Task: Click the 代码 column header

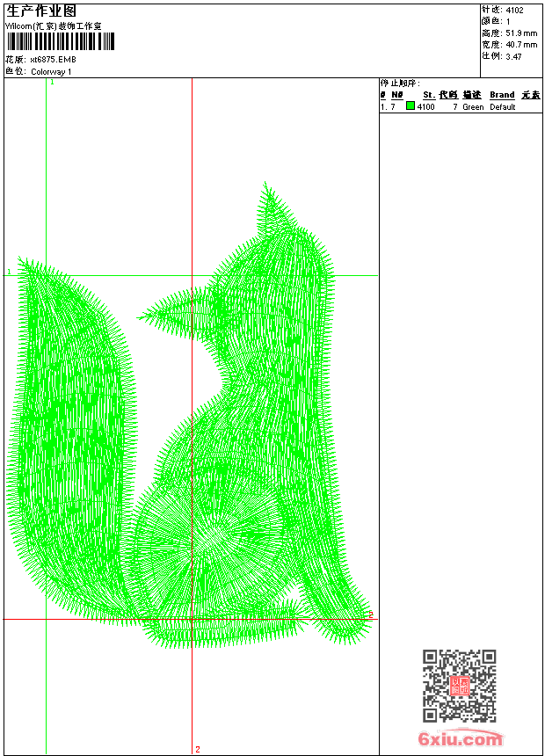Action: point(448,95)
